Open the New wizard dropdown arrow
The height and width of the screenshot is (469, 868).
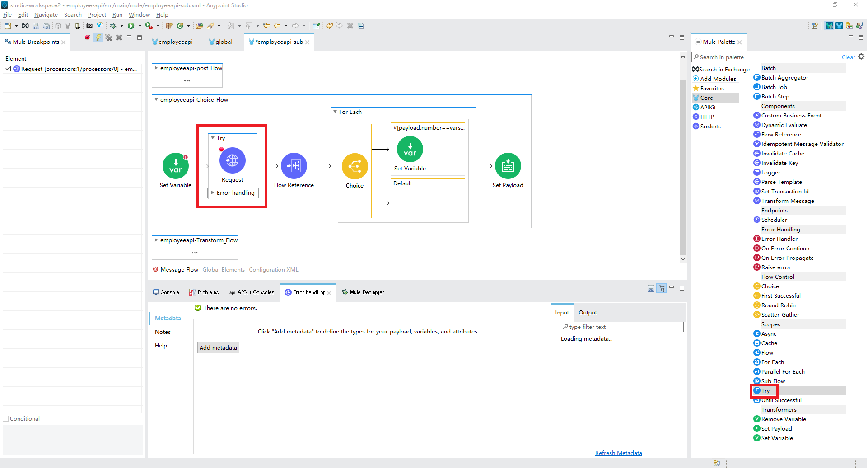(16, 26)
